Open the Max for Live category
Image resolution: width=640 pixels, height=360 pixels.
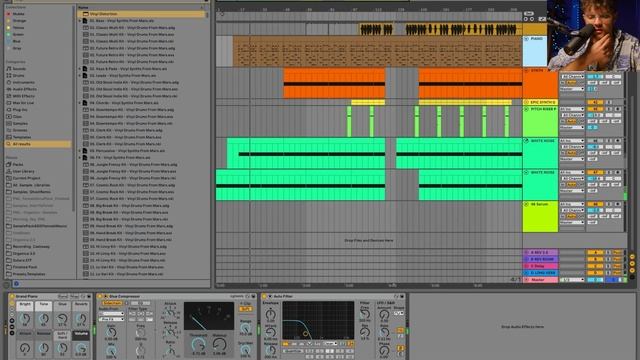pos(23,103)
